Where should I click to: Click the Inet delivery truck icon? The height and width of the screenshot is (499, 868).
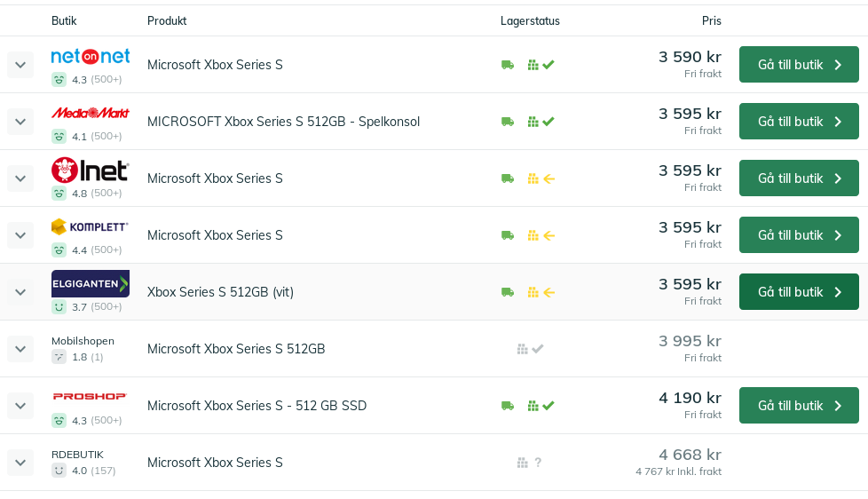pyautogui.click(x=508, y=178)
